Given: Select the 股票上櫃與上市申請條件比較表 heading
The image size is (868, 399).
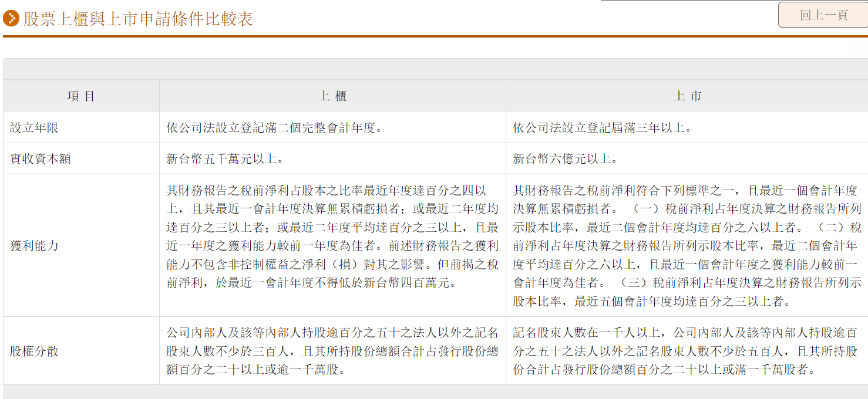Looking at the screenshot, I should [x=138, y=19].
